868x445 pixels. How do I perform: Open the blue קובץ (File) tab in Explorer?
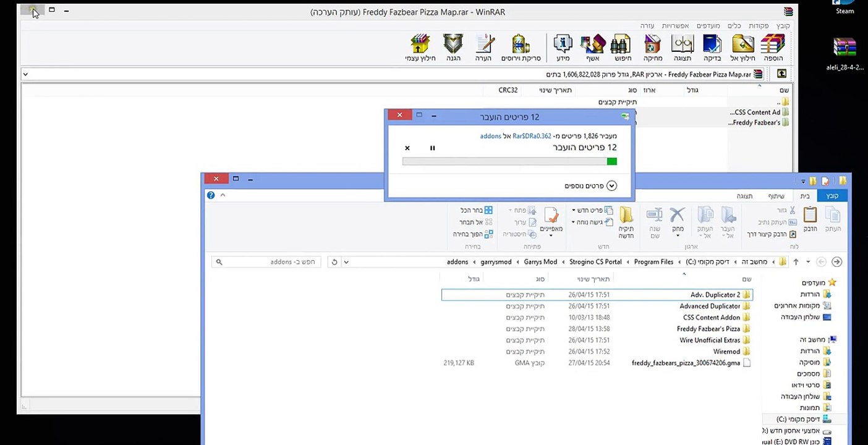click(x=832, y=196)
